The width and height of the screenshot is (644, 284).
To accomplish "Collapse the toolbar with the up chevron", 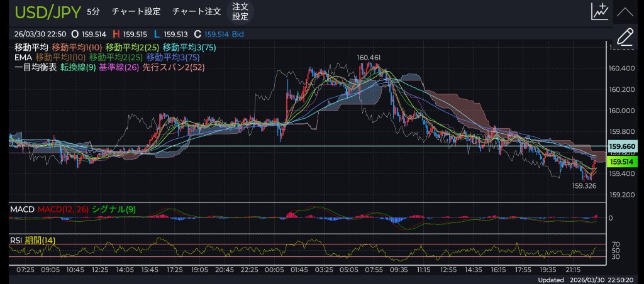I will [x=625, y=11].
